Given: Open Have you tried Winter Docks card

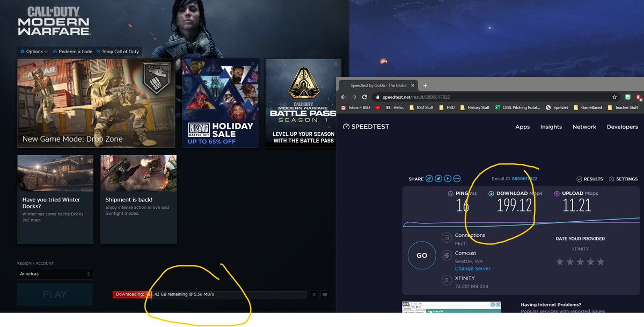Looking at the screenshot, I should click(55, 199).
